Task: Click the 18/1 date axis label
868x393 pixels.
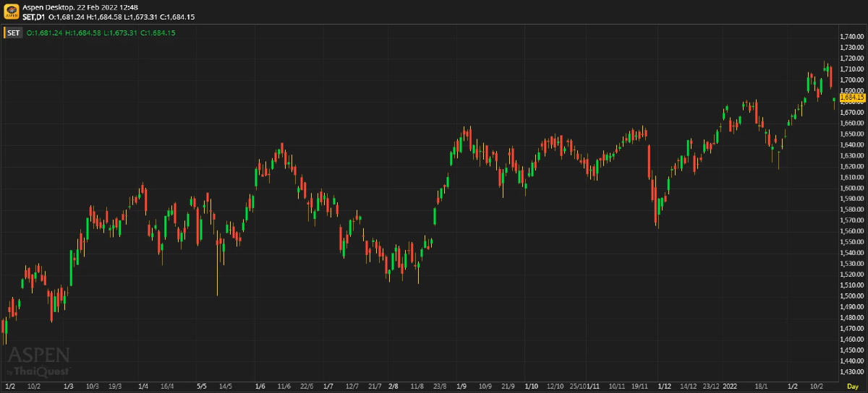Action: pos(761,387)
